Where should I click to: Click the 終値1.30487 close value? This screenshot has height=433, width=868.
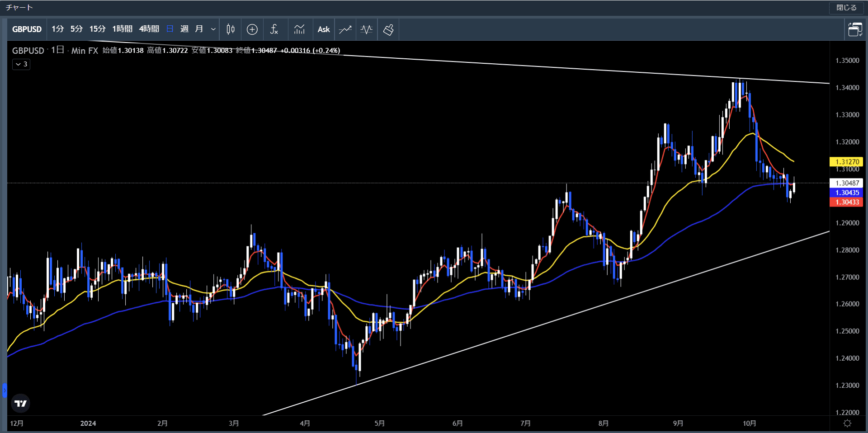tap(256, 51)
